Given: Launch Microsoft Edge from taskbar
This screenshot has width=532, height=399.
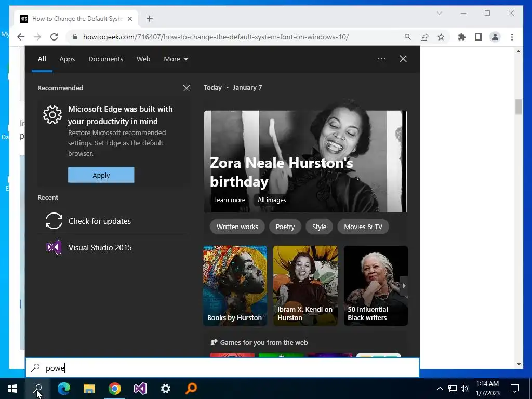Looking at the screenshot, I should 64,389.
